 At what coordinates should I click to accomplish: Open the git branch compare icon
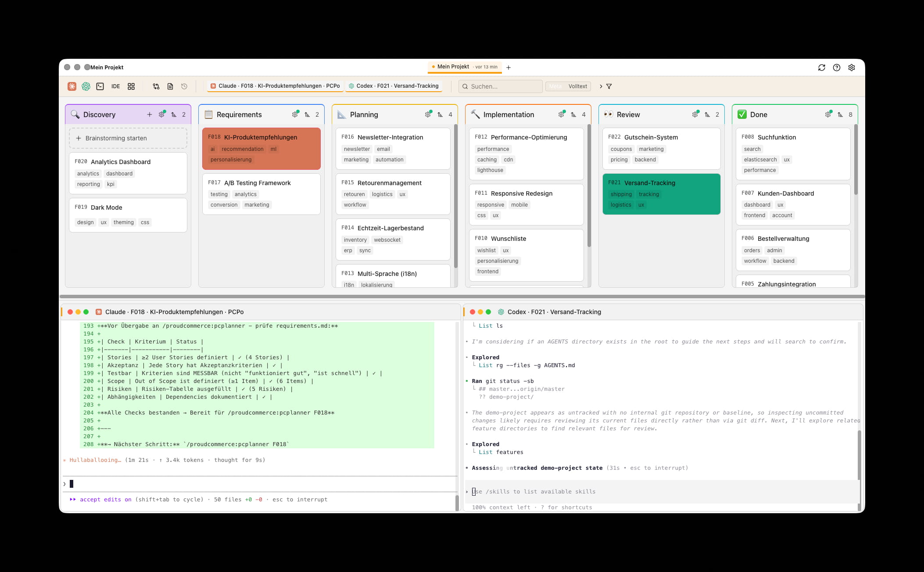(x=156, y=86)
